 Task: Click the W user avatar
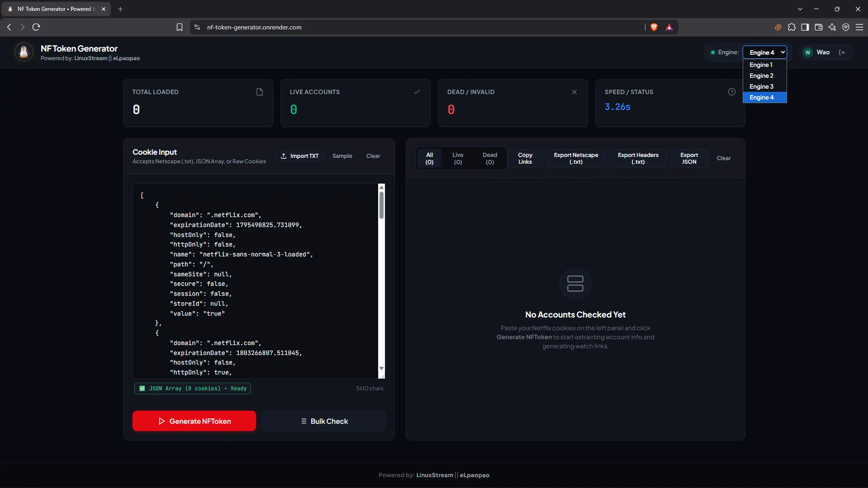[808, 52]
